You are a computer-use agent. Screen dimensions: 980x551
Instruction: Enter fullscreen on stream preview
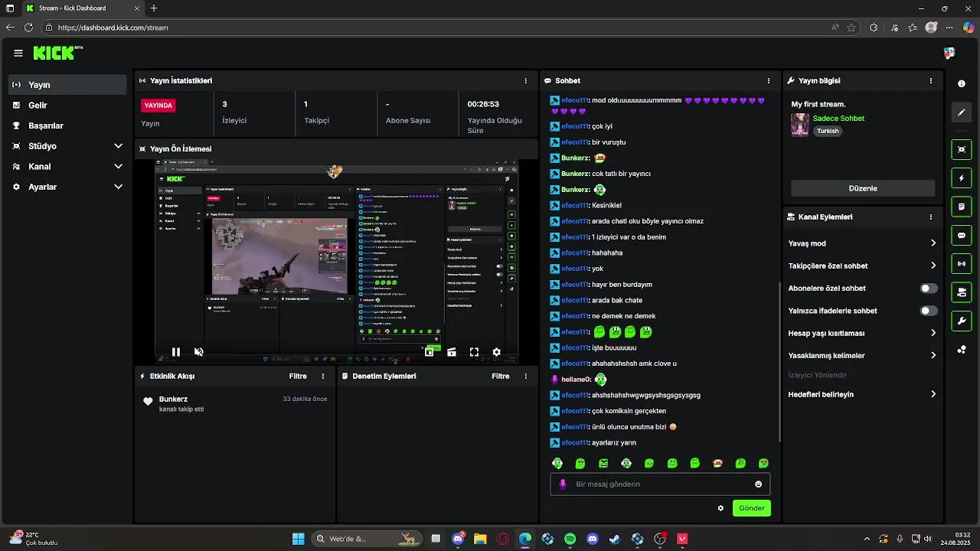tap(474, 352)
